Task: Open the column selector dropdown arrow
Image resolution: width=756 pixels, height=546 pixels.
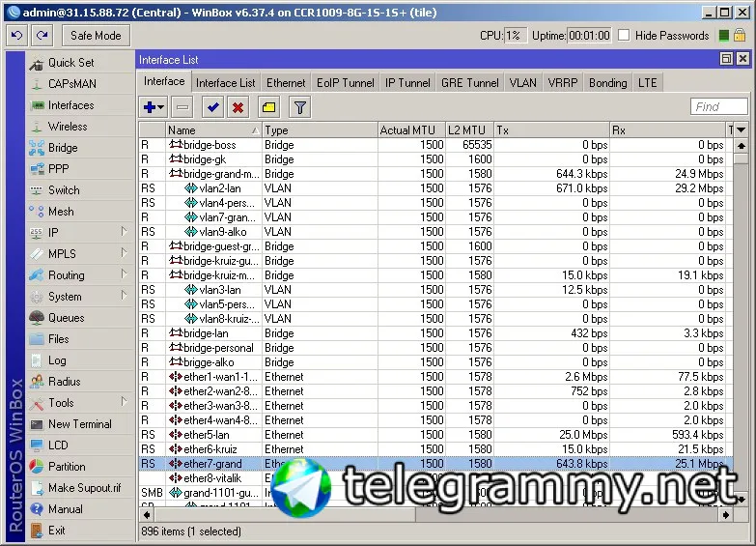Action: [x=742, y=129]
